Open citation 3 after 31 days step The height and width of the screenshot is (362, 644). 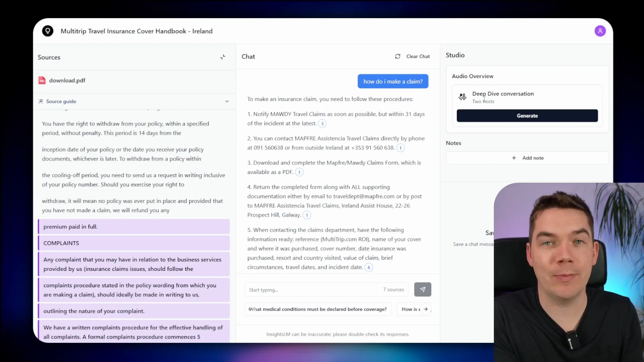click(x=322, y=124)
